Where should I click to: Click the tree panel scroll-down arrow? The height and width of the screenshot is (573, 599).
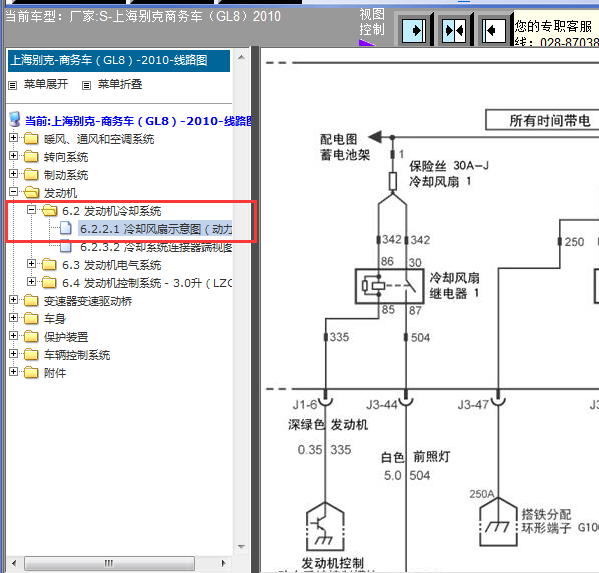(x=241, y=547)
